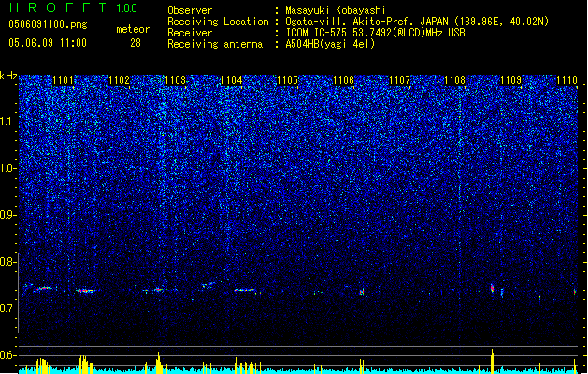The image size is (588, 374).
Task: Select the filename 0506091100.png
Action: [x=48, y=25]
